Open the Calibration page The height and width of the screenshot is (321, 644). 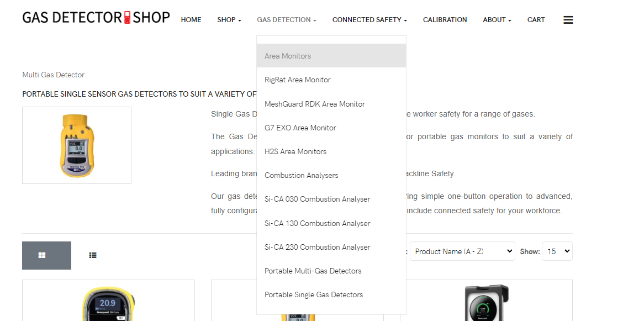[x=445, y=20]
